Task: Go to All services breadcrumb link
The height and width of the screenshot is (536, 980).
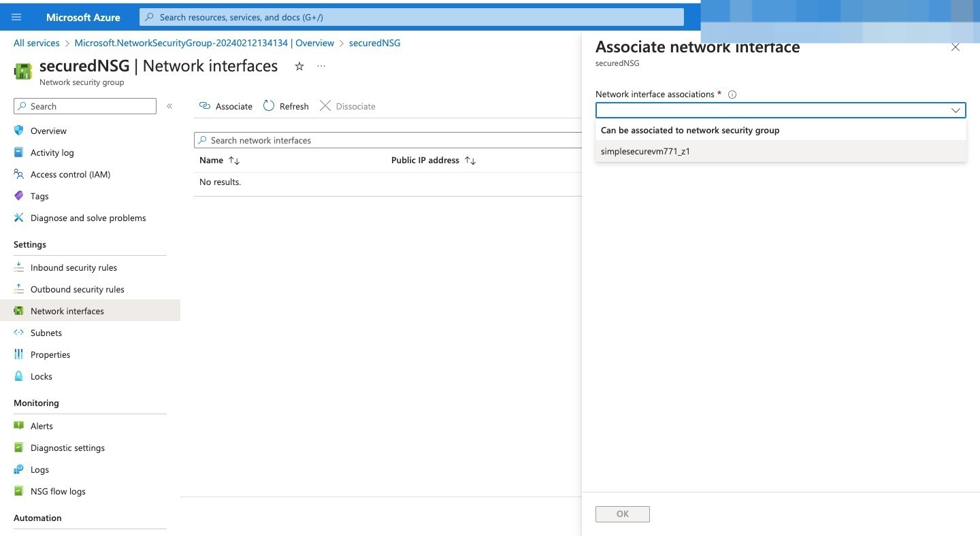Action: click(37, 43)
